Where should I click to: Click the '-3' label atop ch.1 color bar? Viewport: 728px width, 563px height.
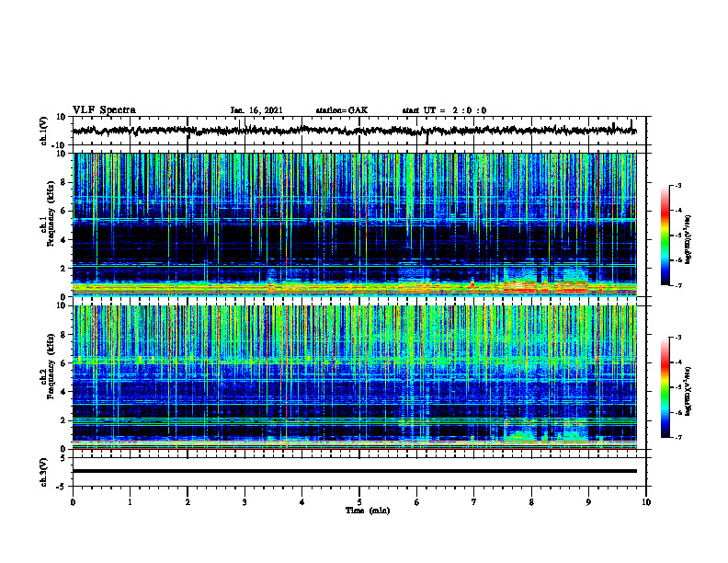(x=678, y=186)
